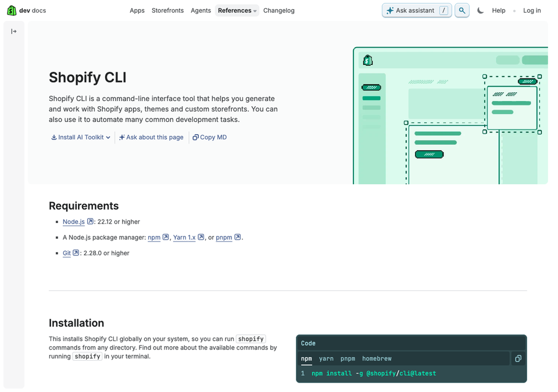Click the slash shortcut badge in Ask assistant
This screenshot has width=558, height=392.
pos(443,10)
